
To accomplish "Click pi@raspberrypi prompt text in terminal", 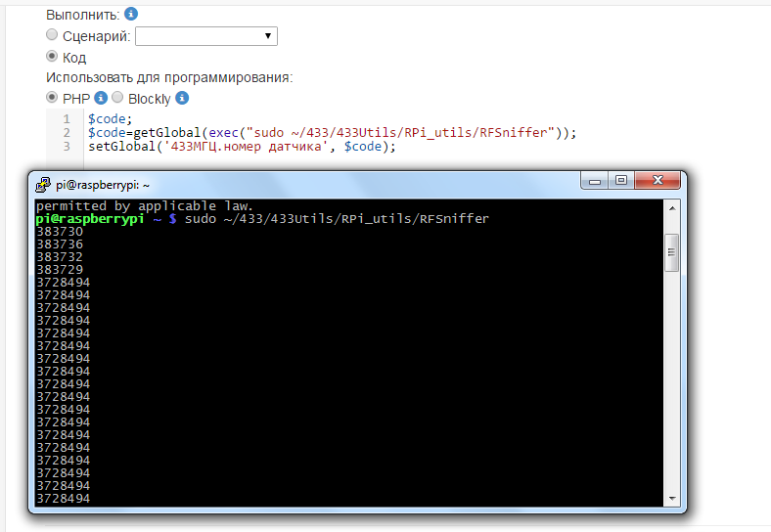I will [90, 219].
